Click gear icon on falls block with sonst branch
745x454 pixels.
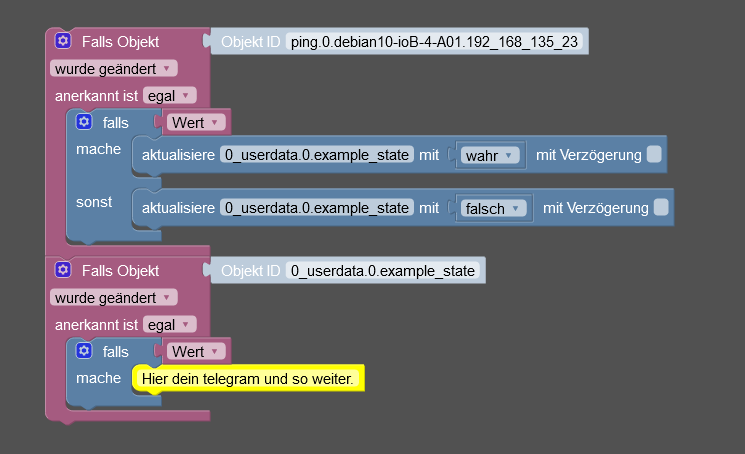[x=84, y=122]
